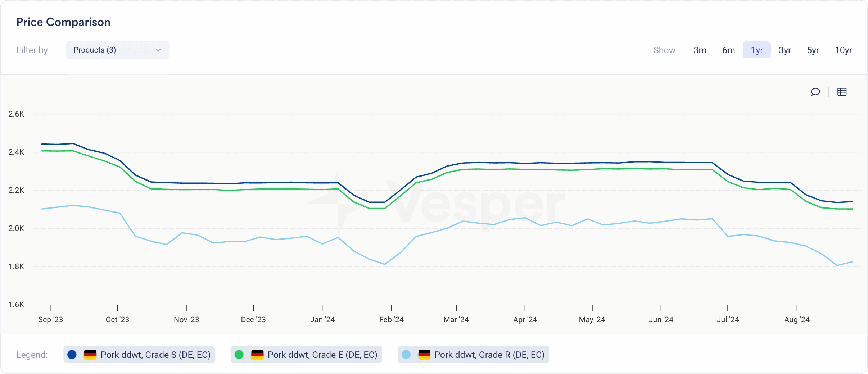Switch to the 3yr time range

785,50
